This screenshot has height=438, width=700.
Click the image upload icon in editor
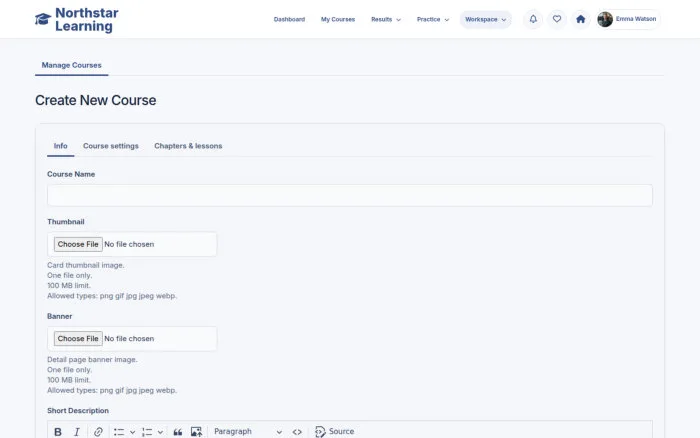coord(196,432)
